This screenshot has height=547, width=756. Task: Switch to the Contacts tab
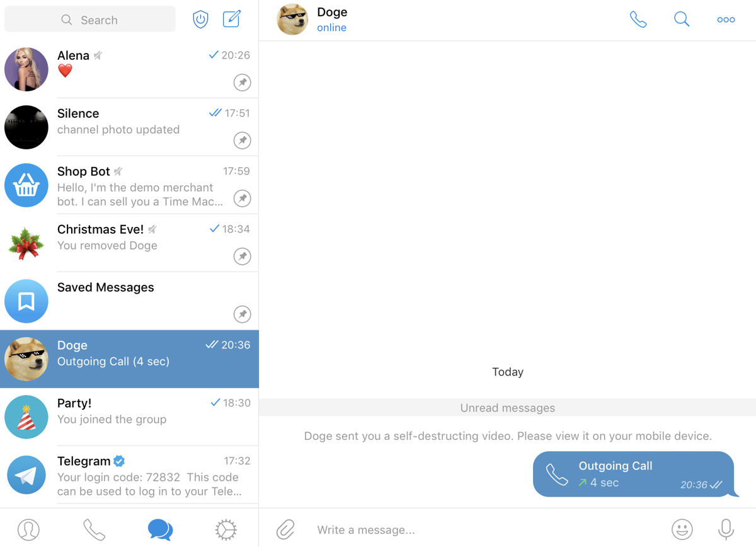pyautogui.click(x=28, y=530)
